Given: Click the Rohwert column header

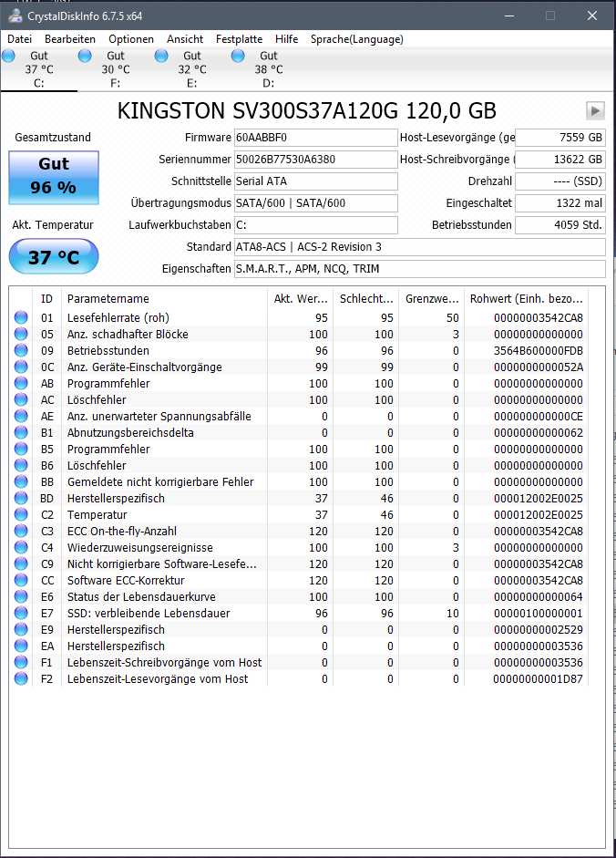Looking at the screenshot, I should pyautogui.click(x=527, y=299).
